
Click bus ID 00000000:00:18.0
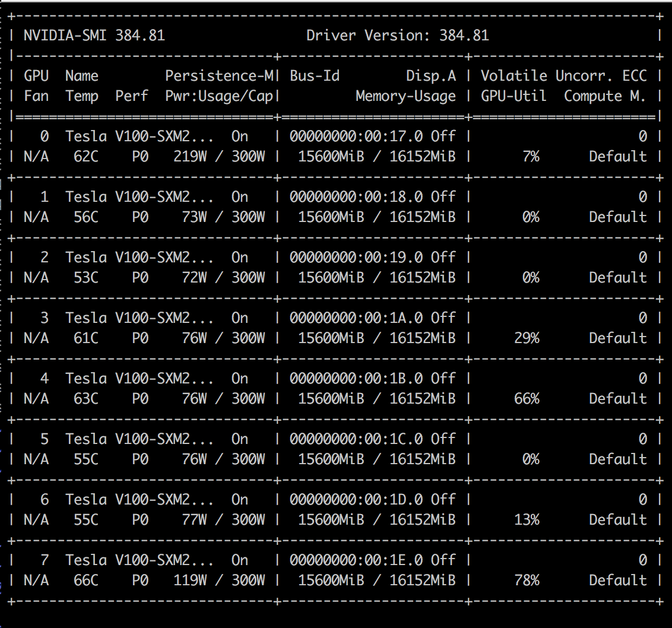click(x=356, y=196)
